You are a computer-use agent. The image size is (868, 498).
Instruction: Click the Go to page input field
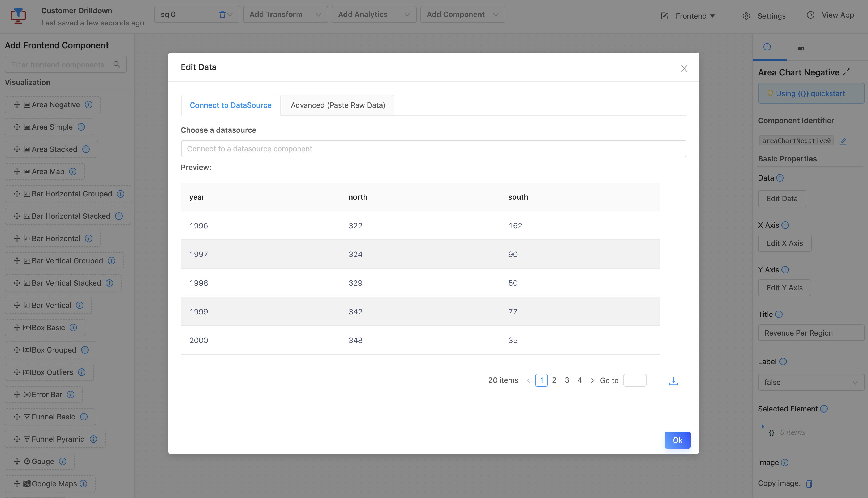(635, 380)
